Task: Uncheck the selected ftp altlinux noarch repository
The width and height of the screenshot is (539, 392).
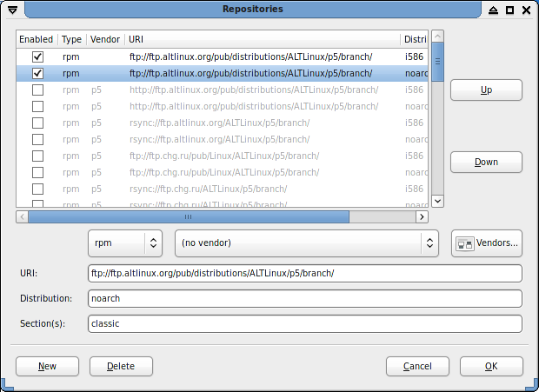Action: (37, 73)
